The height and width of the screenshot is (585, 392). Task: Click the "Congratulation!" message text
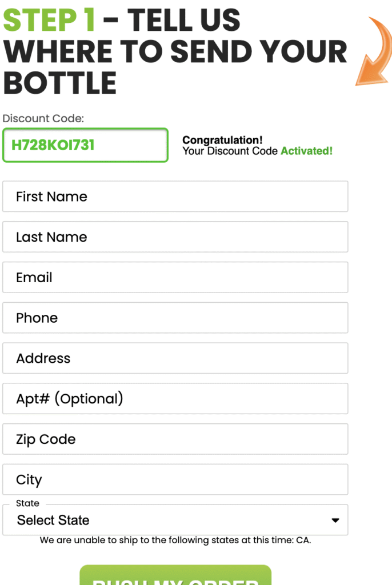click(x=222, y=141)
